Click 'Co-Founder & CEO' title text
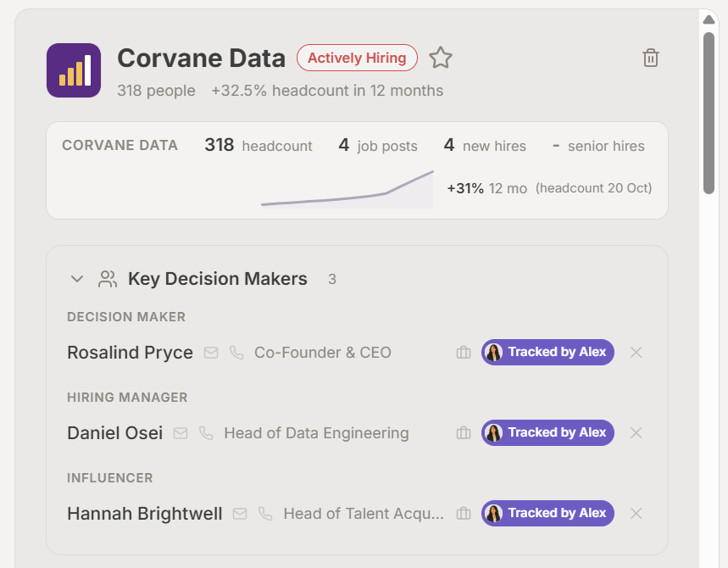 pyautogui.click(x=323, y=353)
